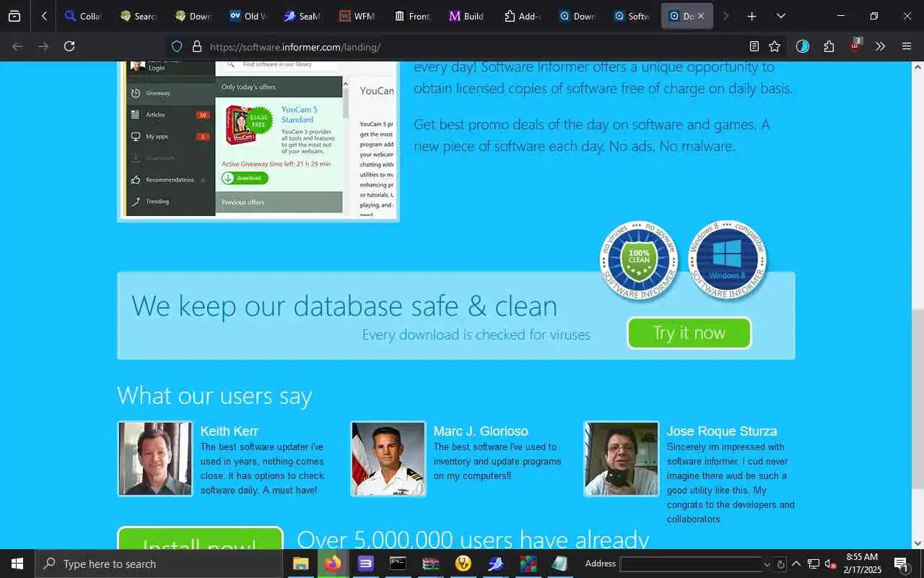Open WinRAR from the taskbar
The height and width of the screenshot is (578, 924).
coord(431,564)
